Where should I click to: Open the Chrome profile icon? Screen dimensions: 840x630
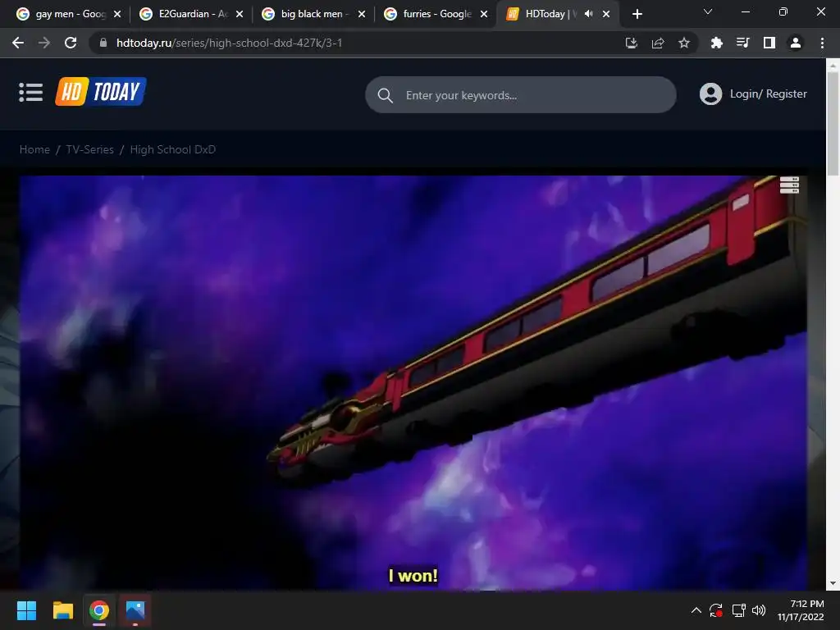[796, 43]
